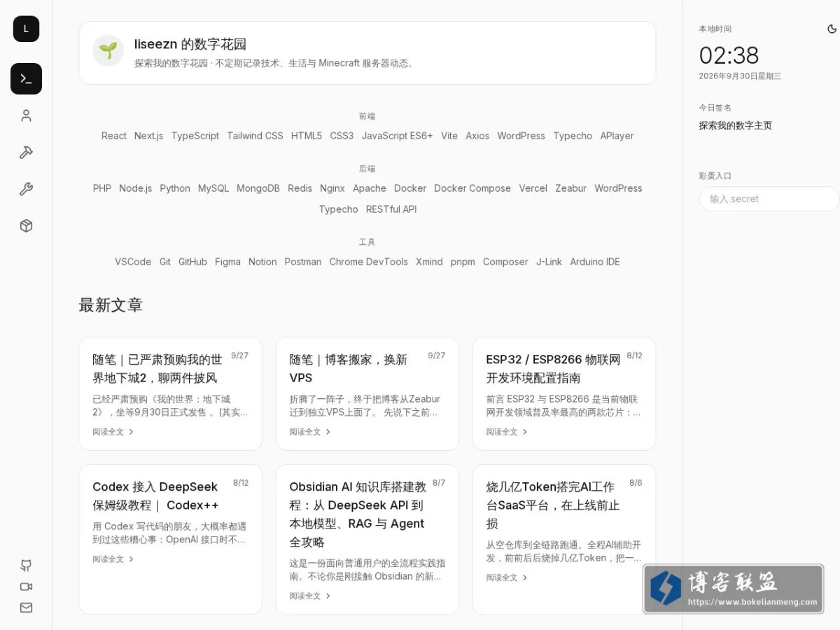The image size is (840, 630).
Task: Click the Node.js tag
Action: [x=136, y=188]
